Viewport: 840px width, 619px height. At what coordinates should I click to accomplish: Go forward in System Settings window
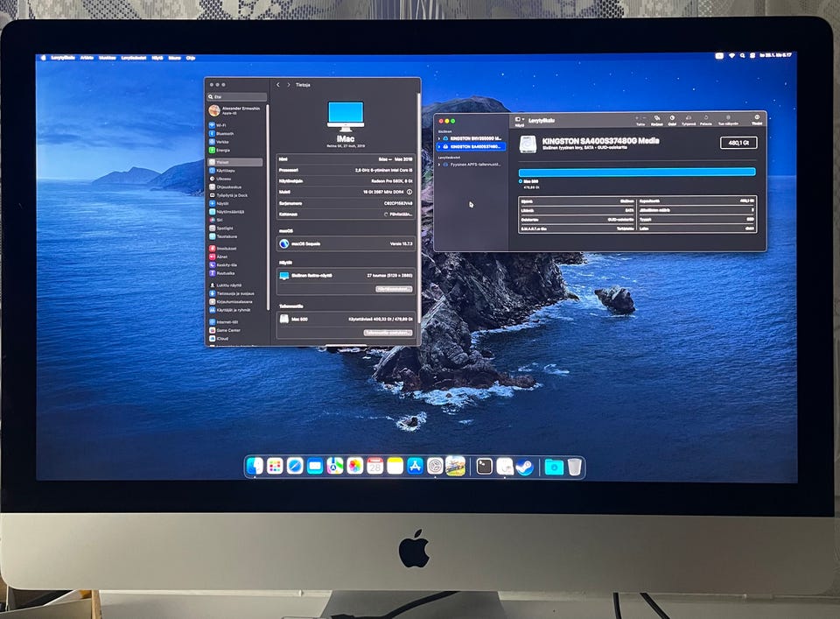288,85
